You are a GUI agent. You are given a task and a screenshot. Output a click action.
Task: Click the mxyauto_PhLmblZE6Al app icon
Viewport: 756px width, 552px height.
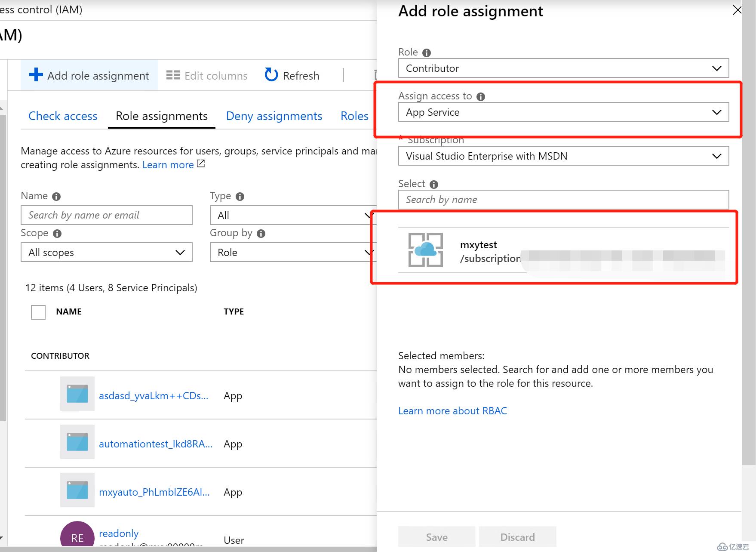click(x=77, y=490)
